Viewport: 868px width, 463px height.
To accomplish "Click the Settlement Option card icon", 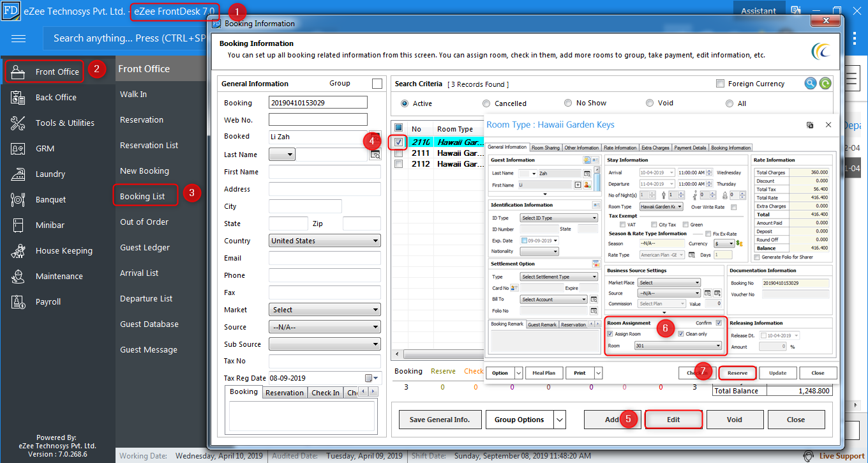I will (x=596, y=264).
